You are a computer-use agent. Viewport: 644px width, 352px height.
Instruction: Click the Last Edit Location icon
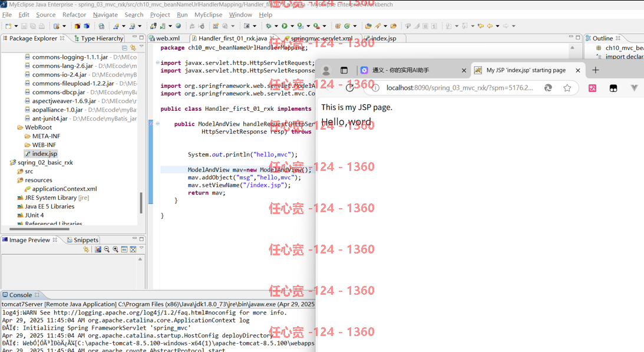pos(481,26)
